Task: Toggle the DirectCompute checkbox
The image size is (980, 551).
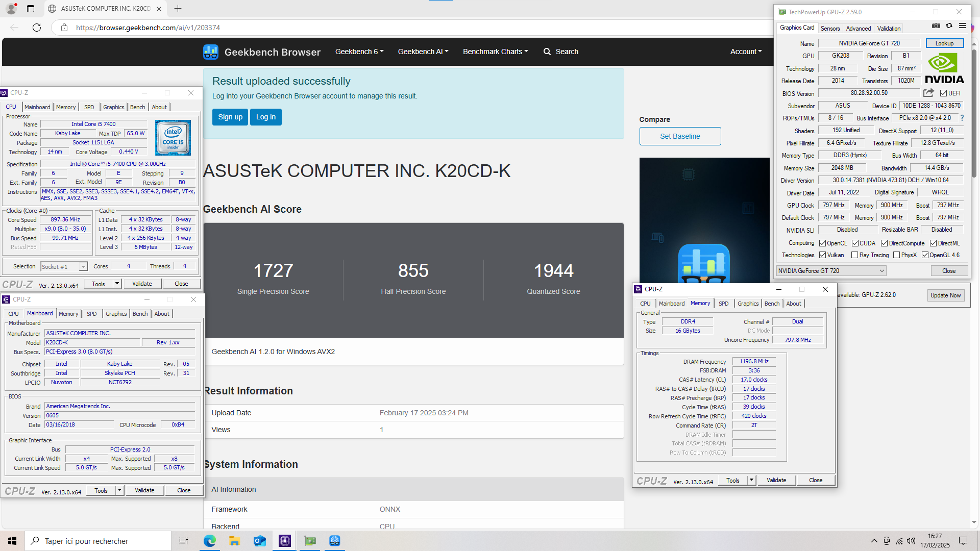Action: point(884,243)
